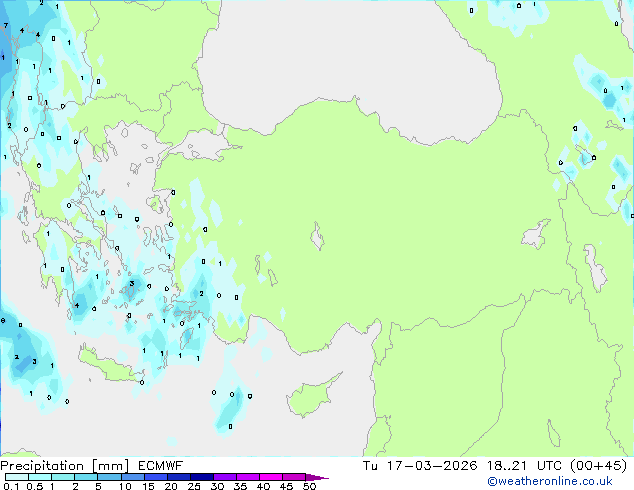This screenshot has height=490, width=634.
Task: Click the word "Precipitation" in the title
Action: [x=42, y=466]
